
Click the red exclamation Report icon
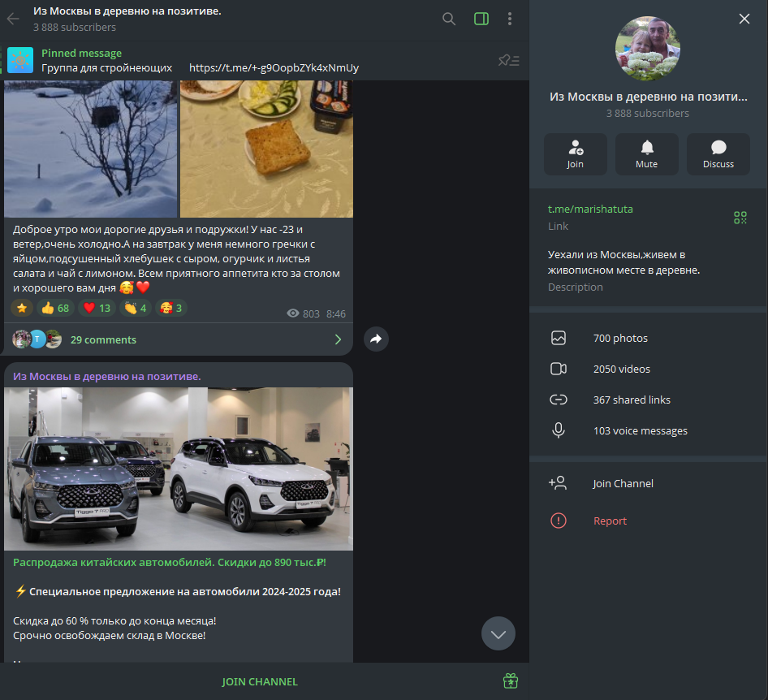(559, 521)
